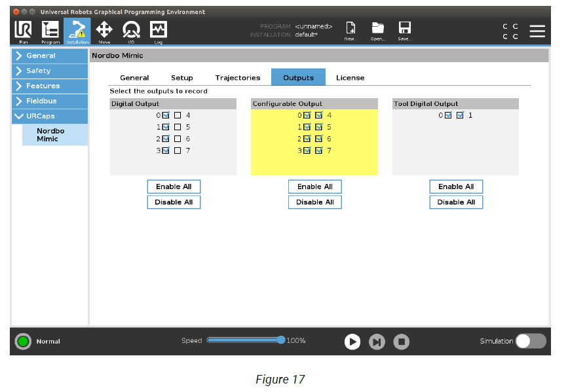Enable Digital Output 7 checkbox
The width and height of the screenshot is (568, 392).
tap(178, 151)
